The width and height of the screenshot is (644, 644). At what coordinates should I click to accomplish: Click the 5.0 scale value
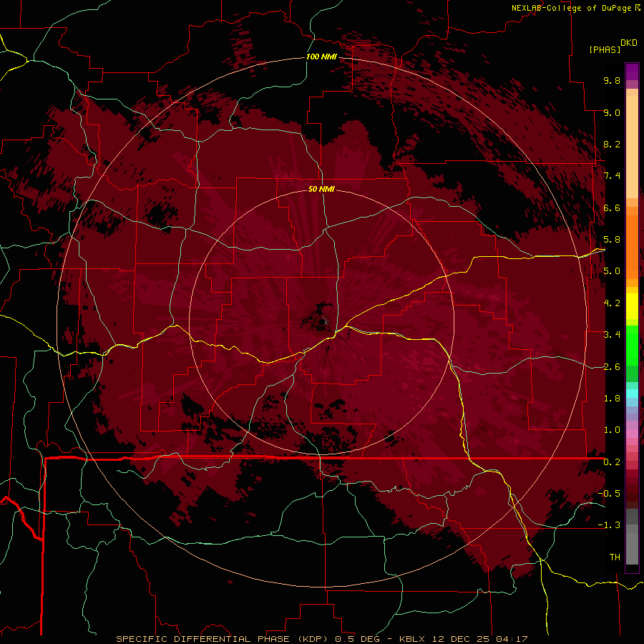coord(612,271)
